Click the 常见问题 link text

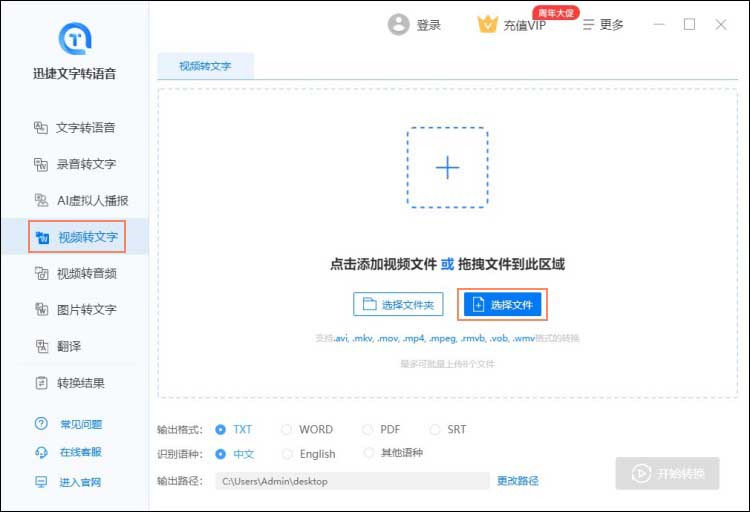point(81,424)
